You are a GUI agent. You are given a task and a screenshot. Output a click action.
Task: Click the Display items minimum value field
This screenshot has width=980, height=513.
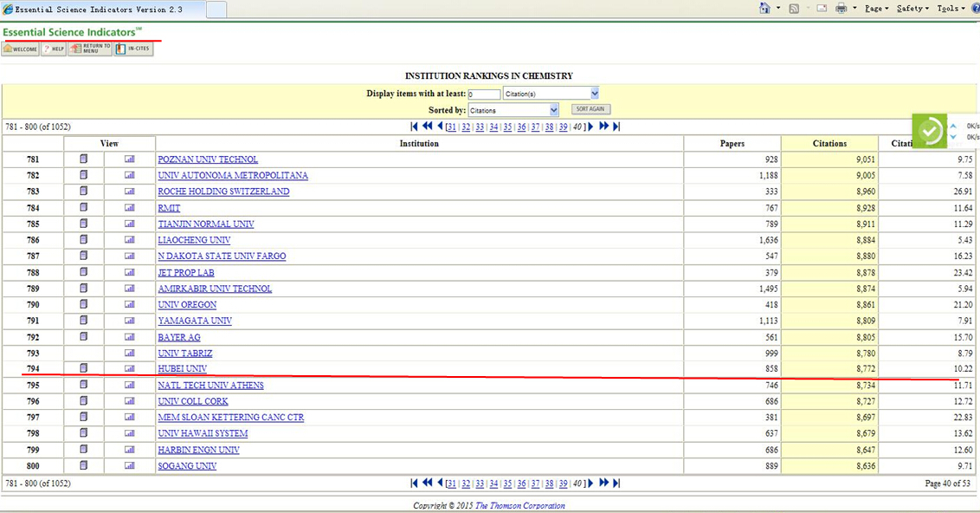(x=484, y=94)
